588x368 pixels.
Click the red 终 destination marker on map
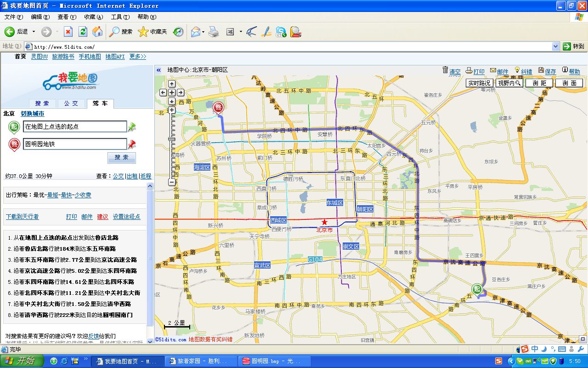[x=218, y=107]
